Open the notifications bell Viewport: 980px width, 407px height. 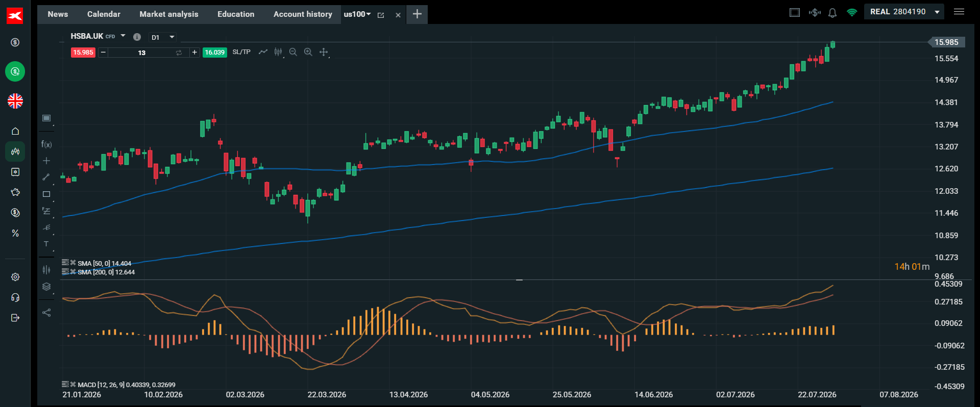tap(832, 13)
